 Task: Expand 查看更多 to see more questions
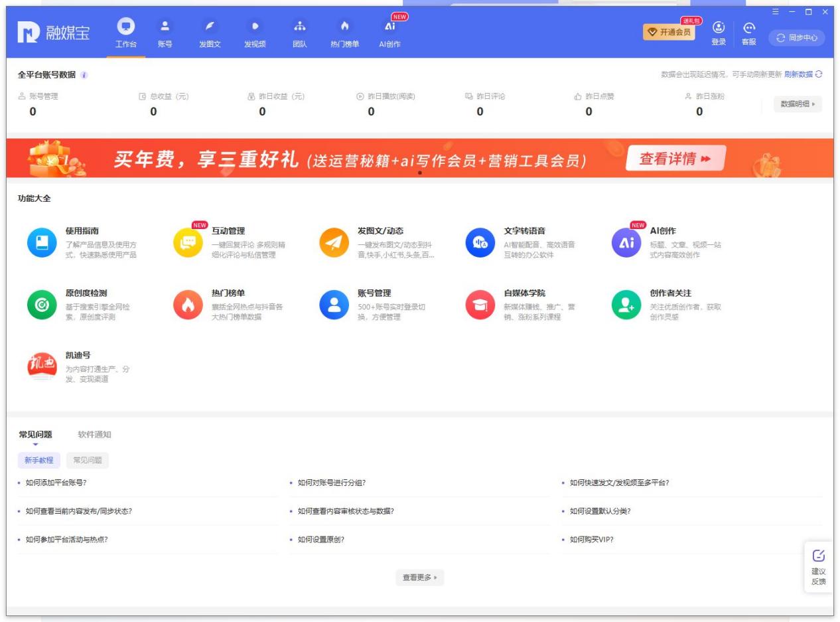419,578
